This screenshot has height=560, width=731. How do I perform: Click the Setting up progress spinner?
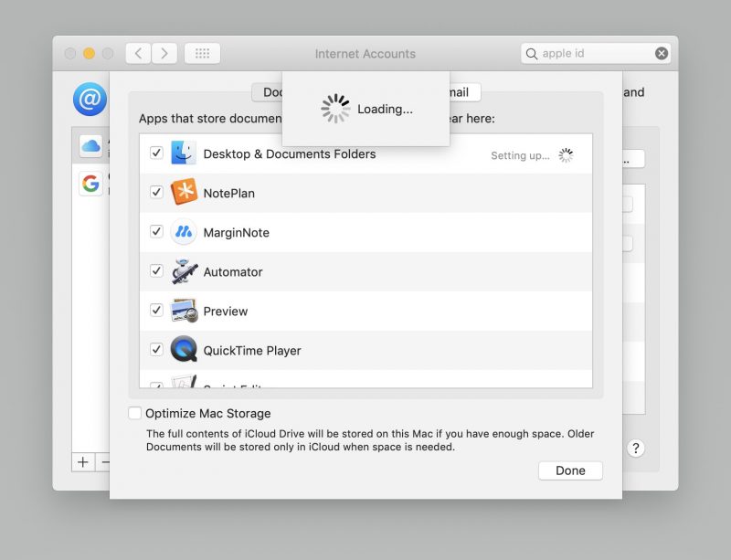[566, 155]
